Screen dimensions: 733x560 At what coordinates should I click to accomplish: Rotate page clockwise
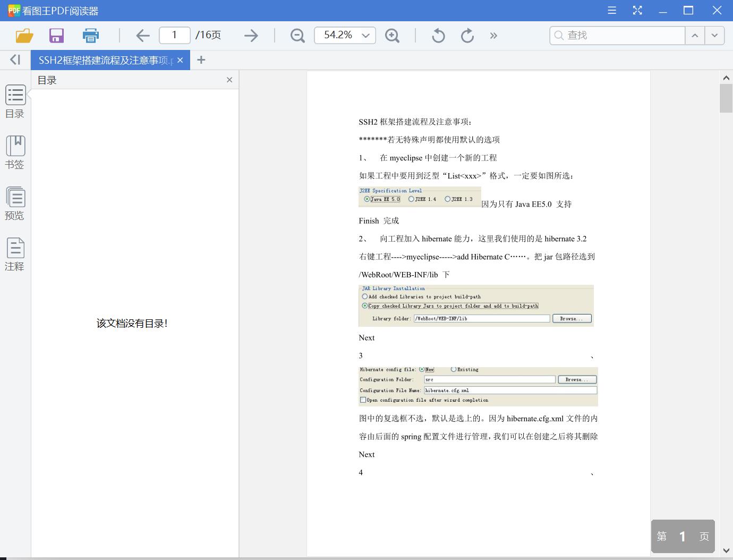tap(467, 36)
